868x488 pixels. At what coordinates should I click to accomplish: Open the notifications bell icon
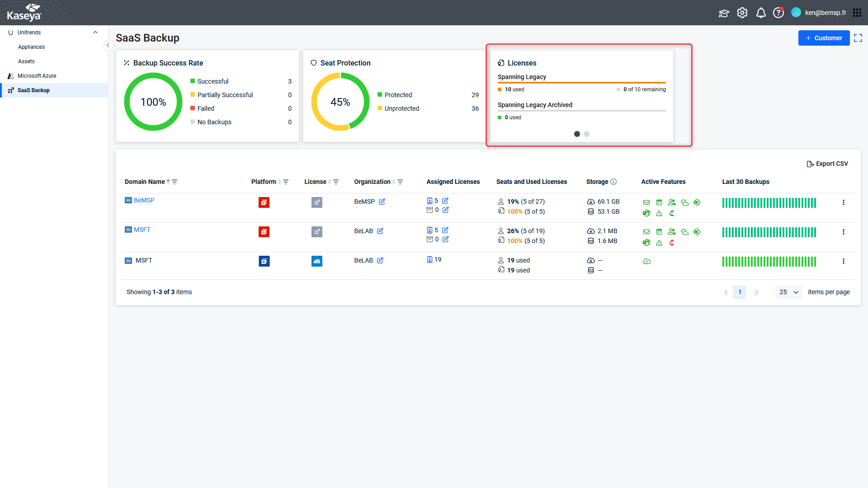coord(761,13)
